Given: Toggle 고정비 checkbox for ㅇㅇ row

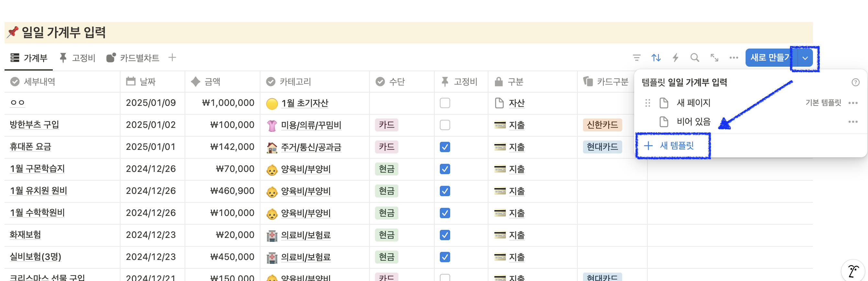Looking at the screenshot, I should [445, 103].
